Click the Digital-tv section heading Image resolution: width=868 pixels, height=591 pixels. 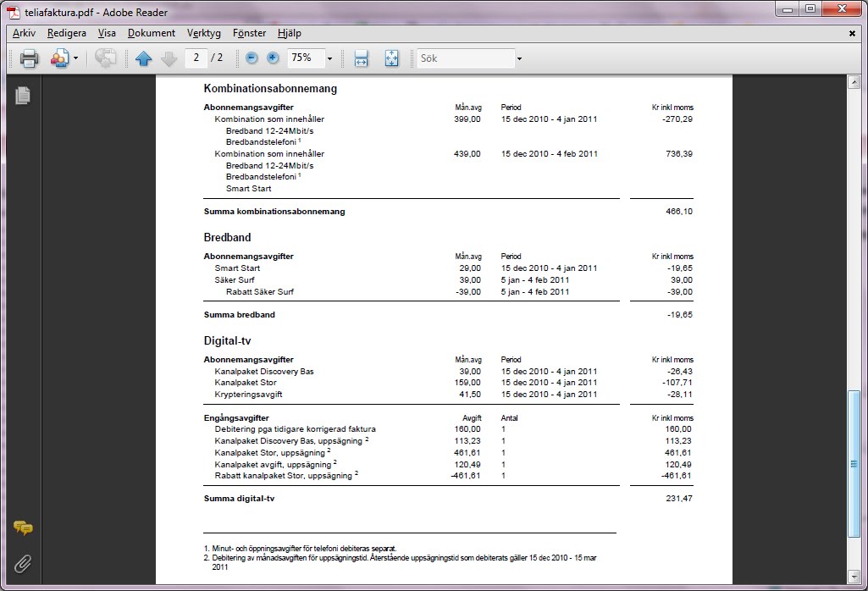(x=227, y=341)
